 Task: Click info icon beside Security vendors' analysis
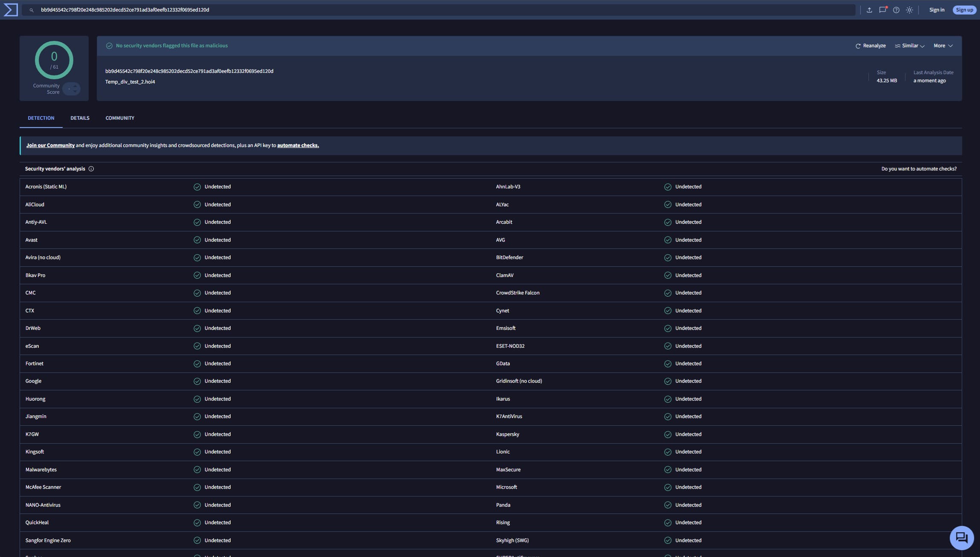[x=91, y=169]
